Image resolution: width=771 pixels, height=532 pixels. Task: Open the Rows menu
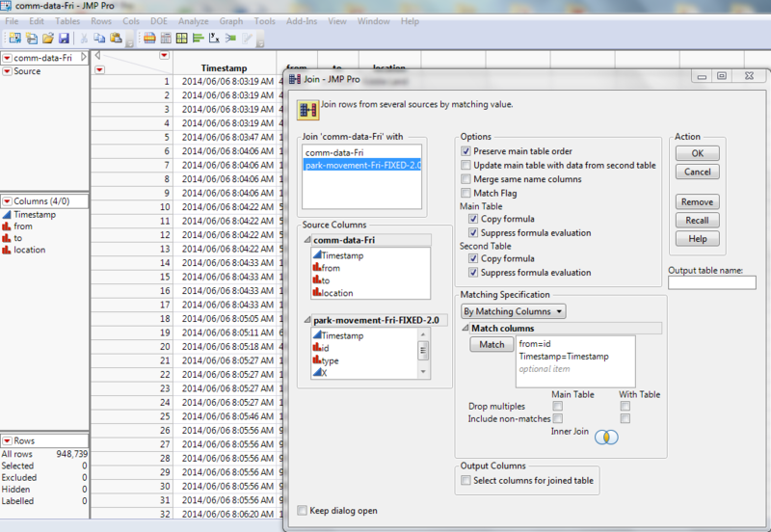(101, 21)
